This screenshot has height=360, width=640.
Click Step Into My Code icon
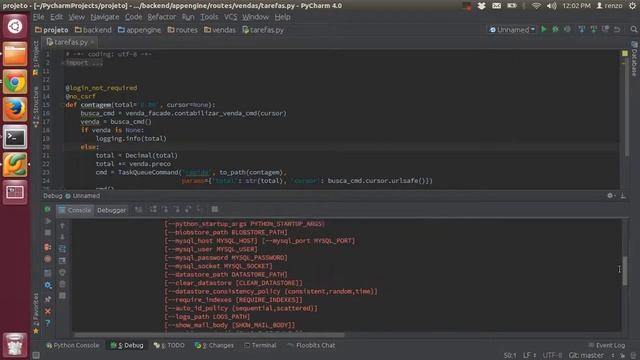[x=177, y=210]
